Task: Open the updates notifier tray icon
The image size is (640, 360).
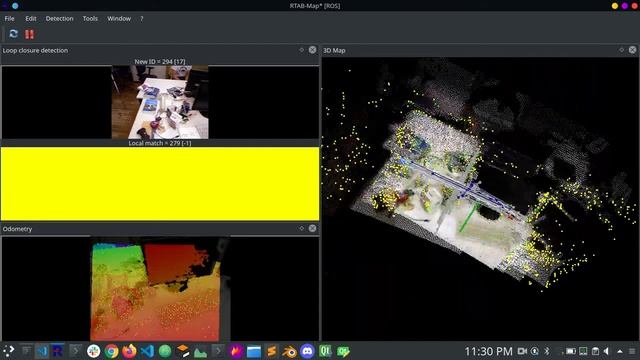Action: (x=535, y=351)
